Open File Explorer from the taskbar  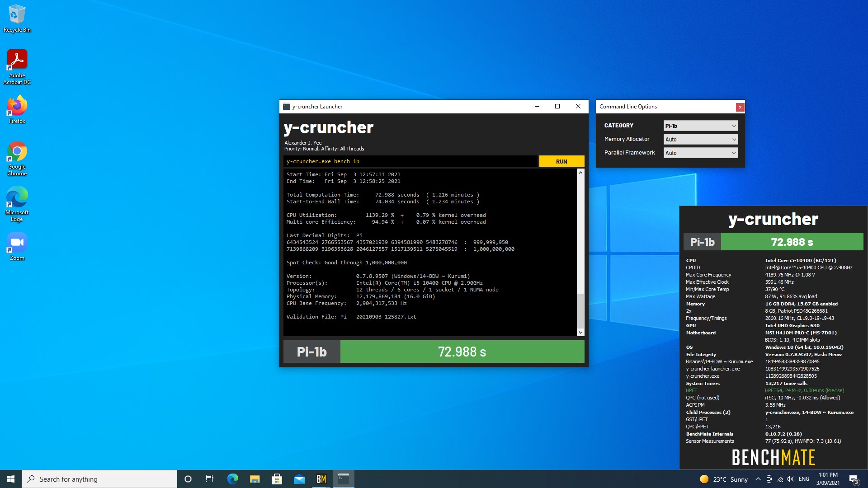click(255, 479)
